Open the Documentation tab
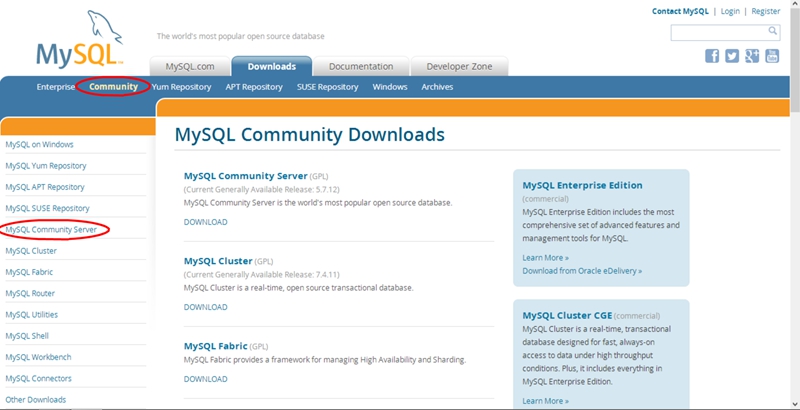 (361, 66)
